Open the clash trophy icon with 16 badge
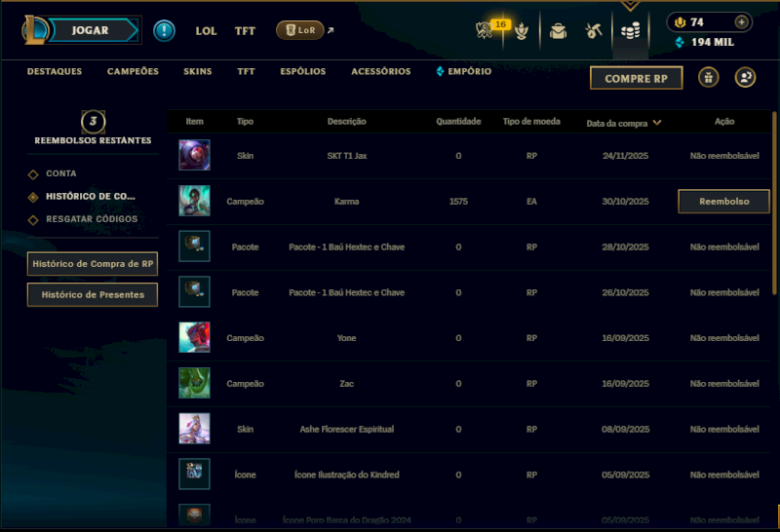 point(485,30)
